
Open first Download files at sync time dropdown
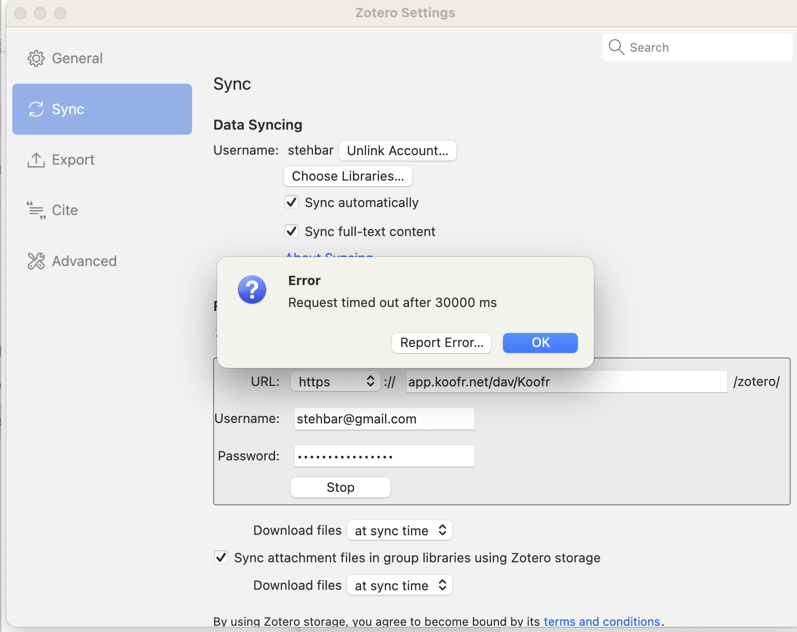[x=400, y=530]
